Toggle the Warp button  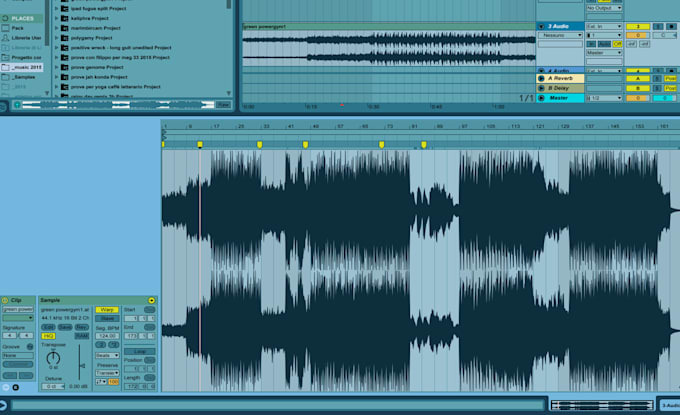107,310
